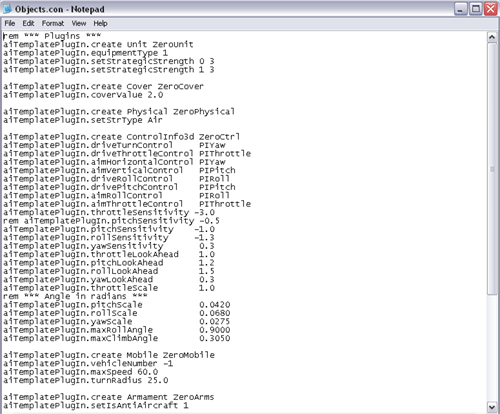
Task: Click the 'setIsAntiAircraft 1' line
Action: 96,406
